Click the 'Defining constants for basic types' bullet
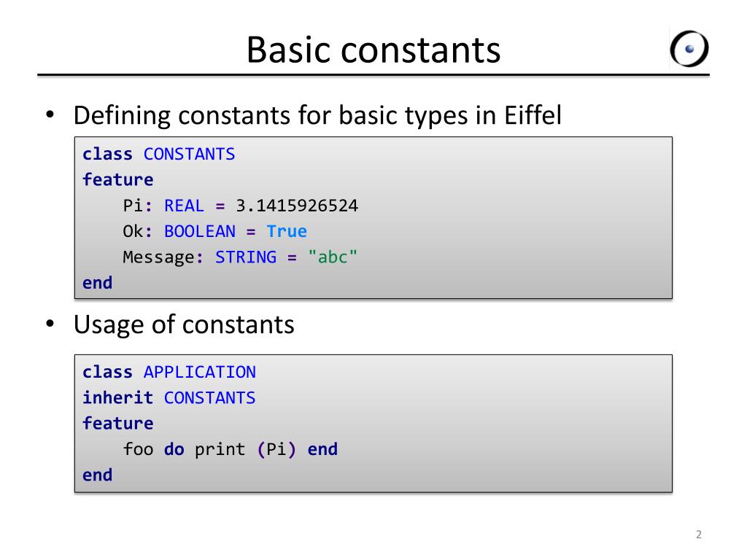This screenshot has width=747, height=560. 317,116
